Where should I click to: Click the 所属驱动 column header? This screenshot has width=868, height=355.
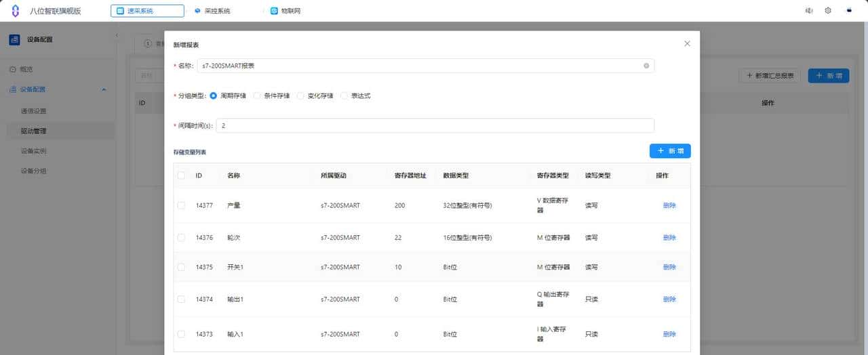coord(333,175)
